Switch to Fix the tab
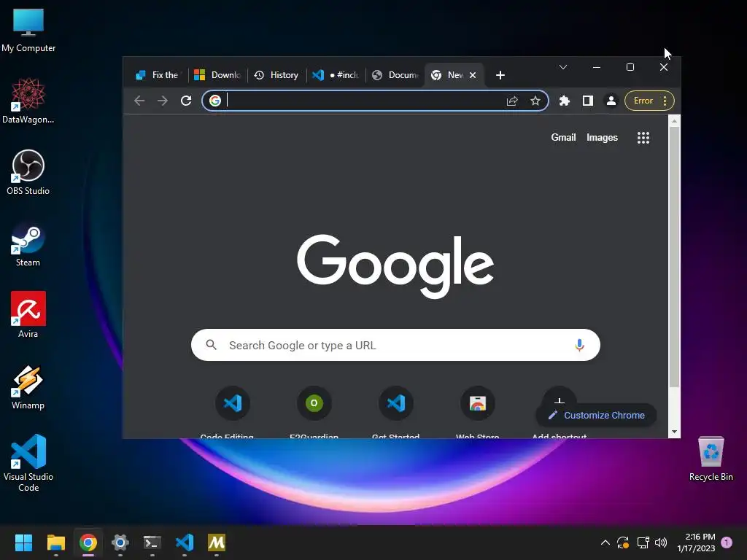This screenshot has width=747, height=560. pyautogui.click(x=158, y=75)
